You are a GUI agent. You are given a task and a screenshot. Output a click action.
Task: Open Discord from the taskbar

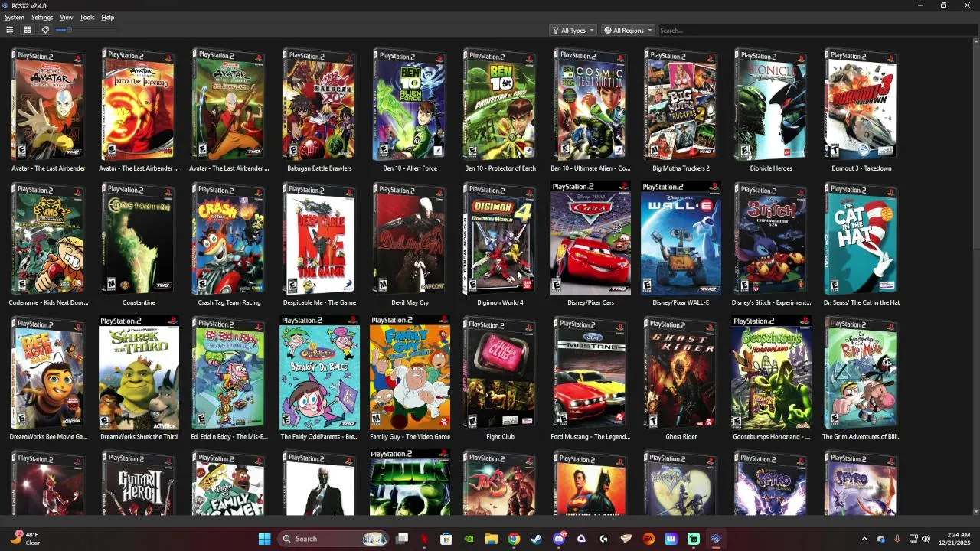point(559,539)
